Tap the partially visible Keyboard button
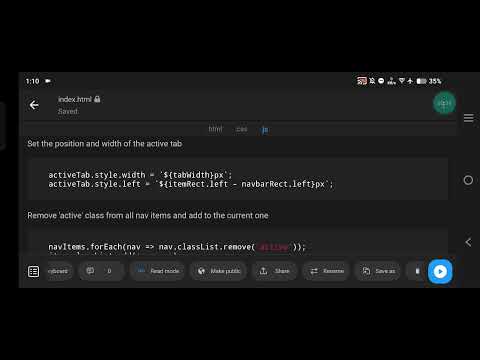Screen dimensions: 480x360 point(59,271)
